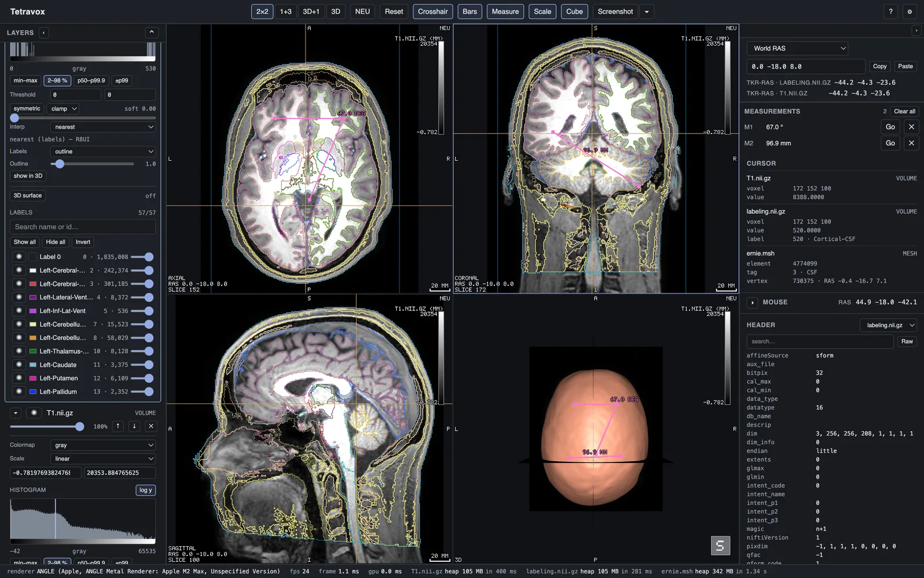This screenshot has height=578, width=924.
Task: Open the Interp nearest dropdown
Action: click(103, 127)
